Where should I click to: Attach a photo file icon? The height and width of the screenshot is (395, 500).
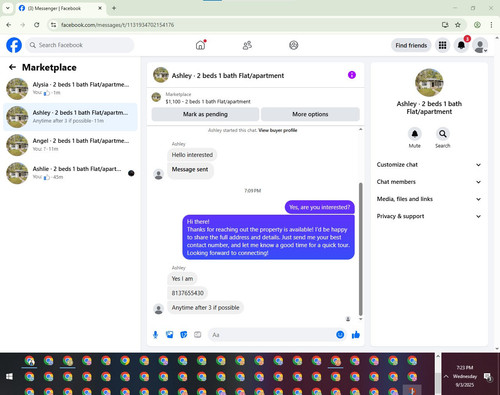coord(170,335)
